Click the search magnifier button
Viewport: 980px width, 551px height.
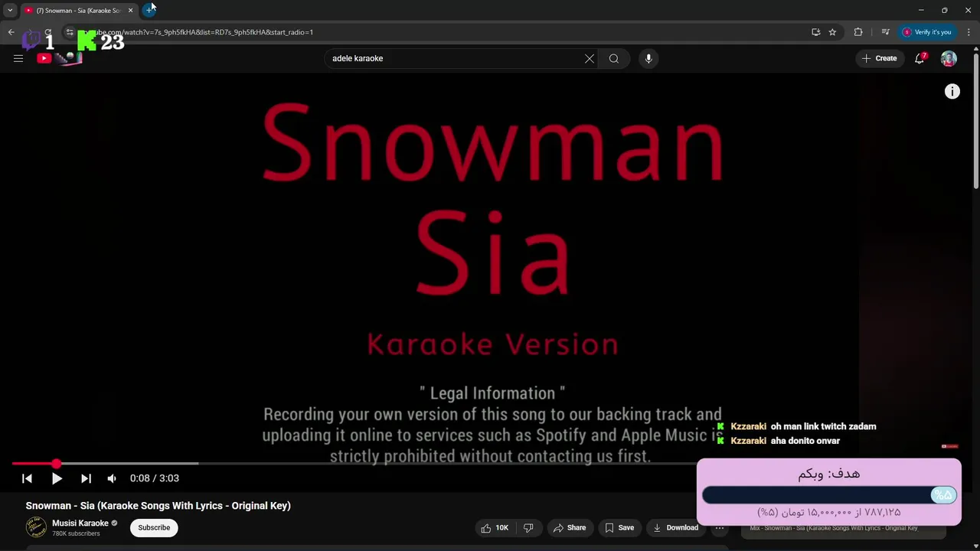[614, 58]
